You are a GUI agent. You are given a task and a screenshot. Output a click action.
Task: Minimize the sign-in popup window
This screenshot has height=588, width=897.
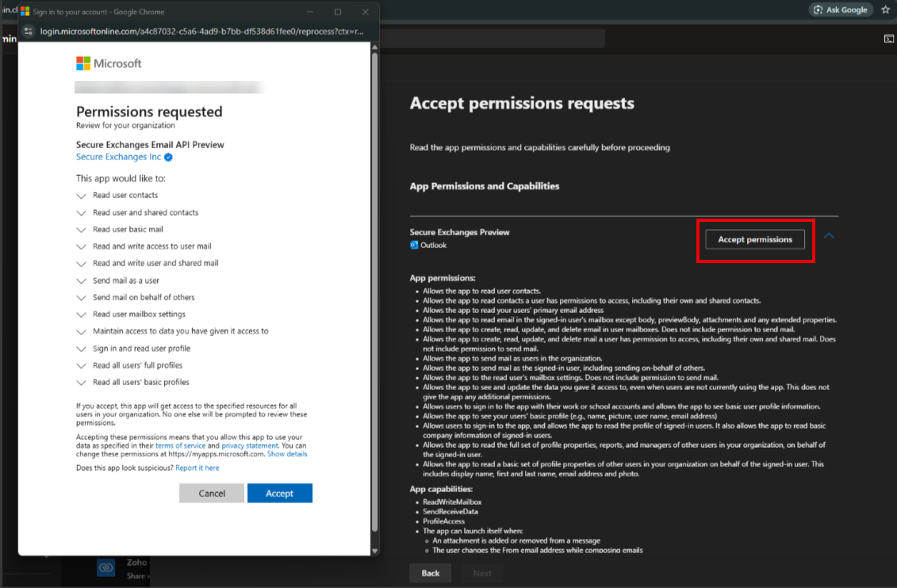click(x=310, y=11)
